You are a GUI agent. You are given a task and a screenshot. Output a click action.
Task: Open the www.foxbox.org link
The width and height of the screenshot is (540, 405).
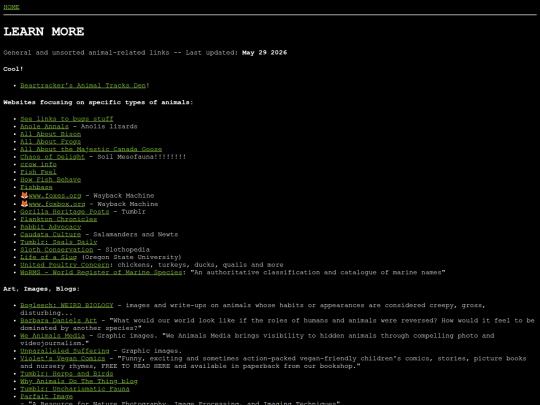click(x=57, y=204)
